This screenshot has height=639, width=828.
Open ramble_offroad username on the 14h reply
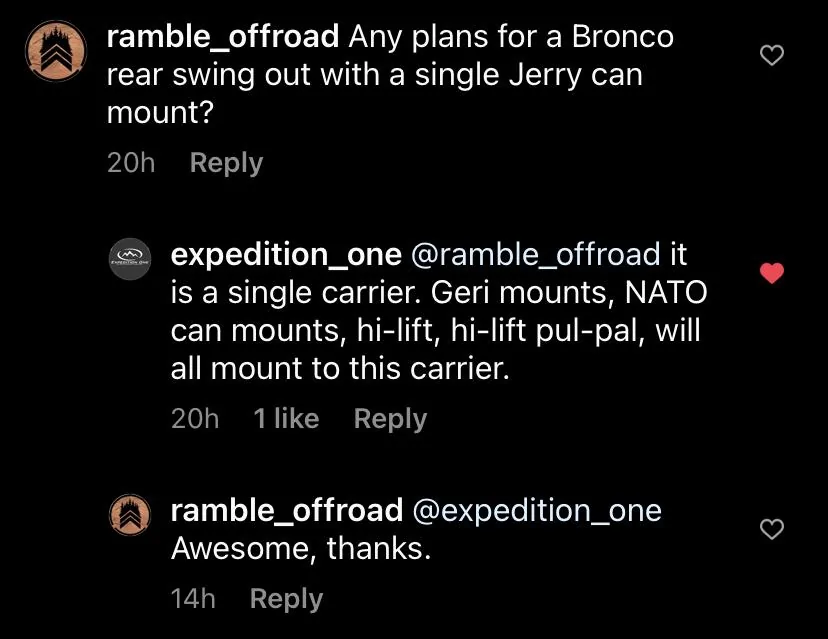click(x=287, y=511)
